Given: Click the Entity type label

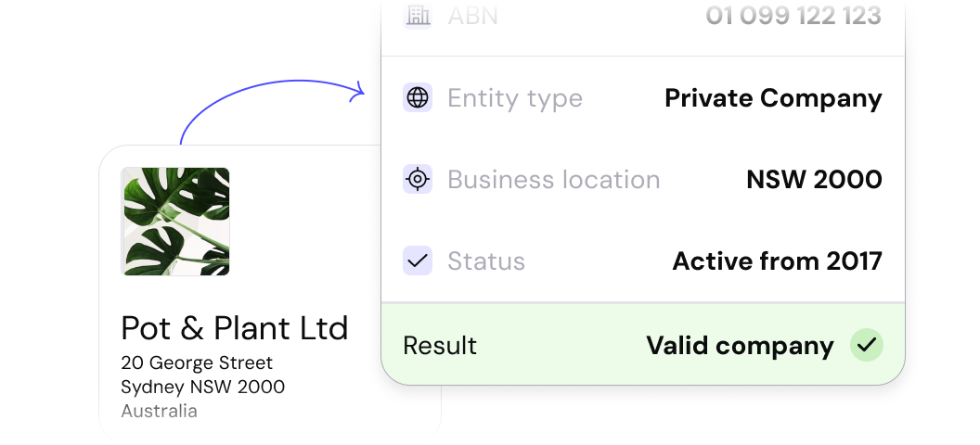Looking at the screenshot, I should (x=515, y=98).
